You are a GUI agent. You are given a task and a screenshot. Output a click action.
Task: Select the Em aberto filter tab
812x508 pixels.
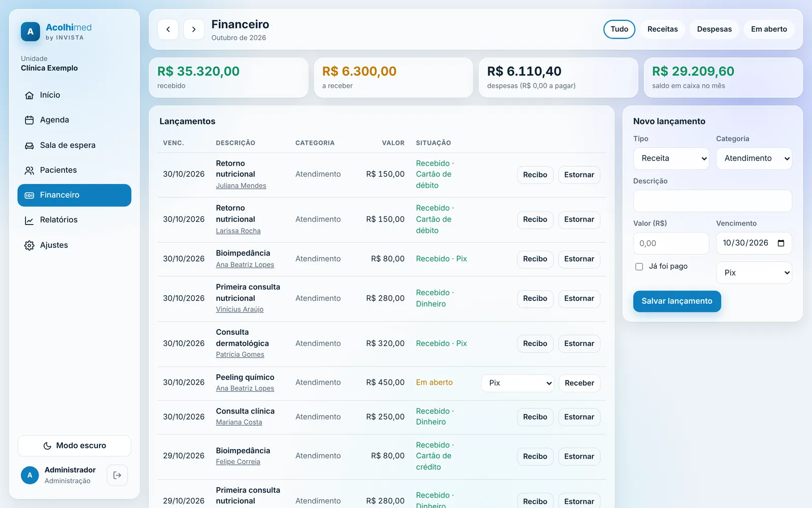[769, 29]
